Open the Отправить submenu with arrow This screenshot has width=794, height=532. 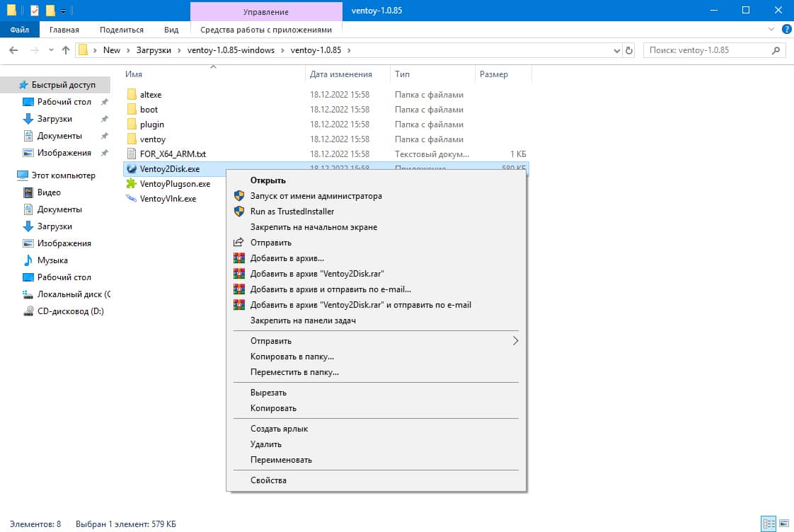(515, 341)
